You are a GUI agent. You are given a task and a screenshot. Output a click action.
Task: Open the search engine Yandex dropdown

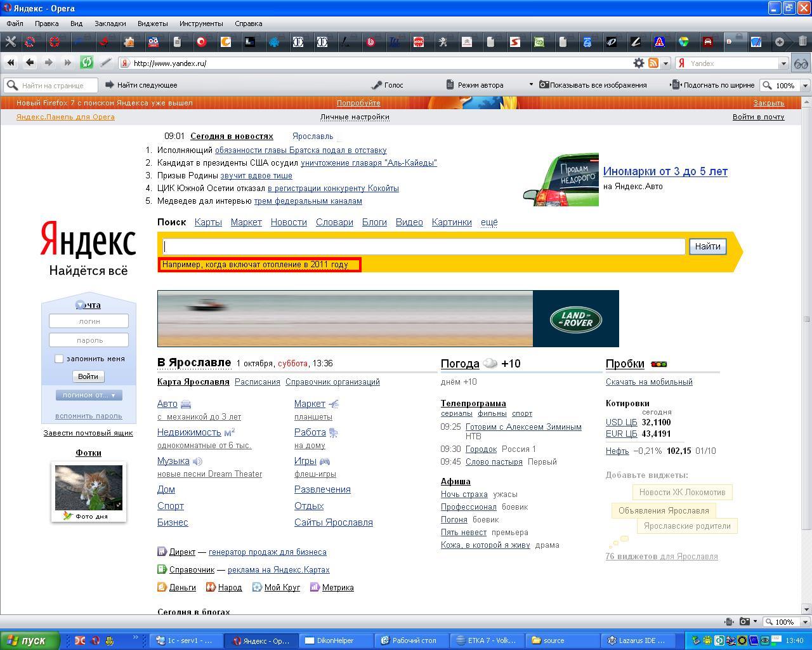click(783, 63)
